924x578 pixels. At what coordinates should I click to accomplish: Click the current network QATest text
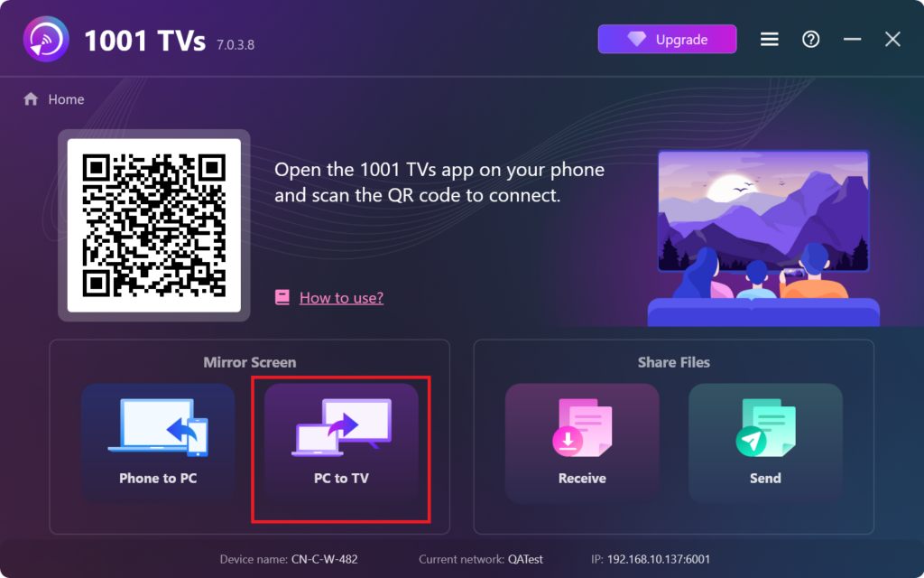click(526, 559)
